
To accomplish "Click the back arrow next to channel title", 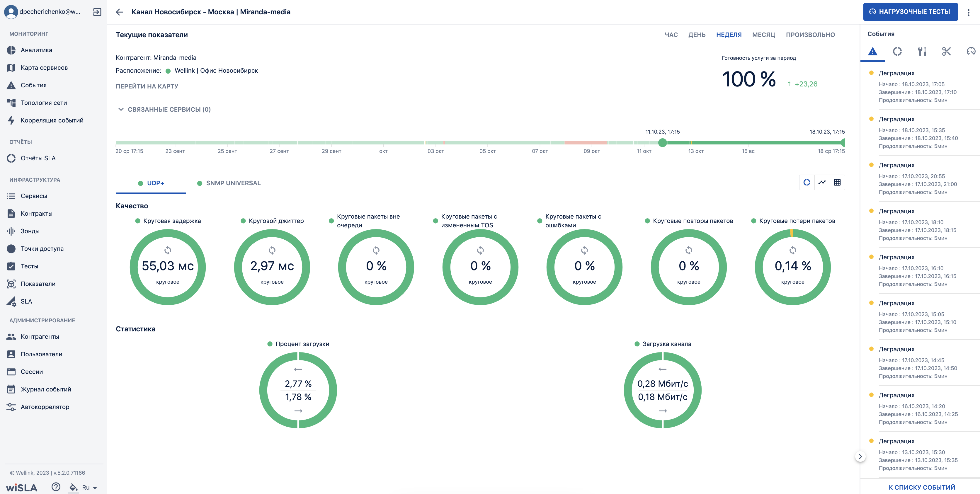I will (120, 12).
